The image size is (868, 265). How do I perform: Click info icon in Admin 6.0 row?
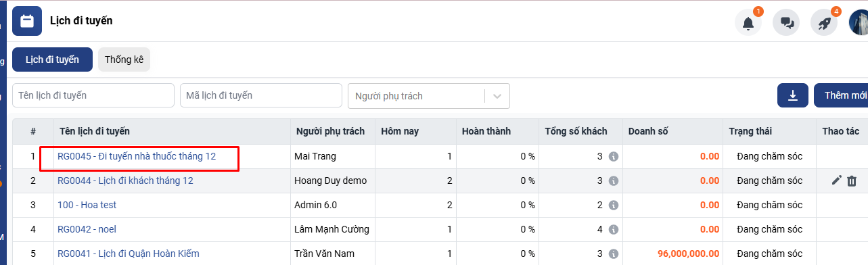coord(614,205)
